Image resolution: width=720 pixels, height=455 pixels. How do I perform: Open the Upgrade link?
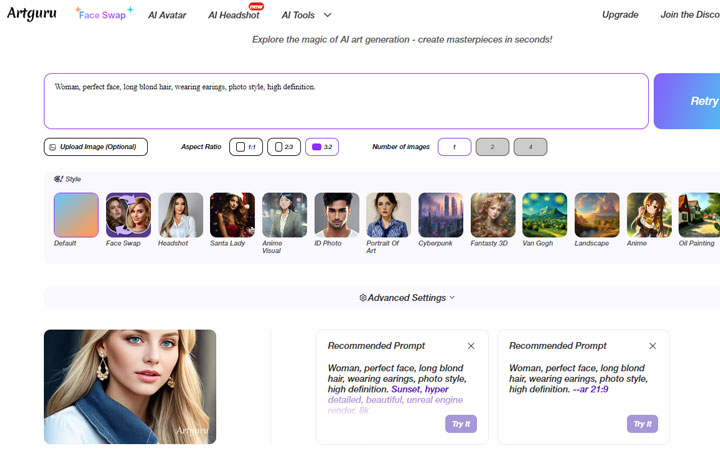coord(620,15)
